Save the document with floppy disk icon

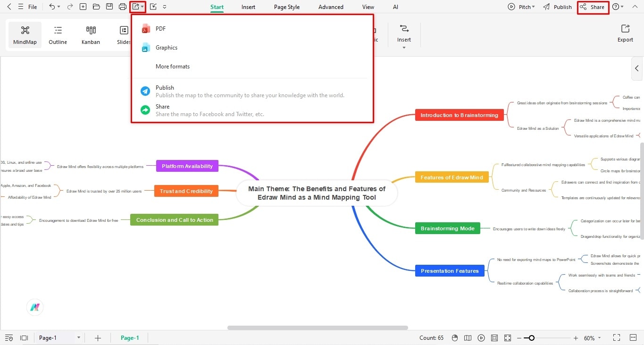(109, 7)
